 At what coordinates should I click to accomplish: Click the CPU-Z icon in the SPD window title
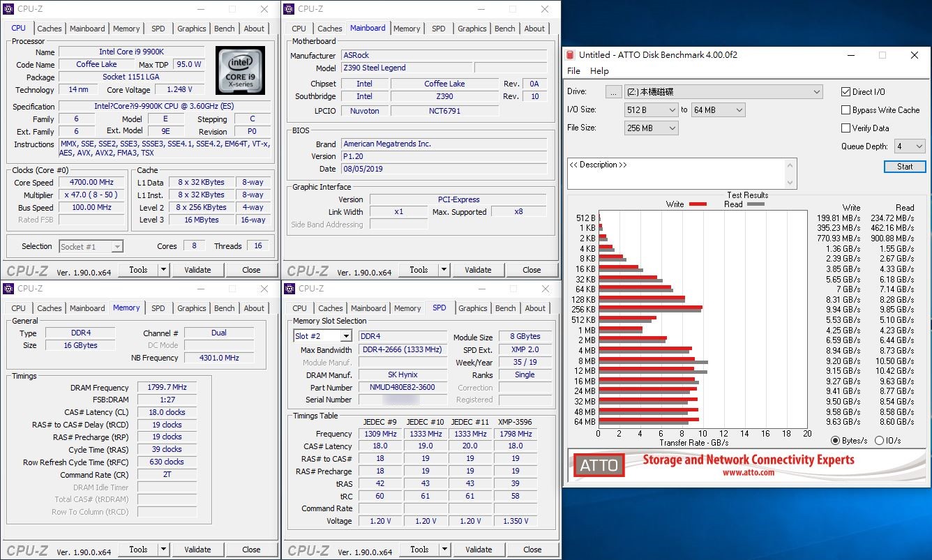(290, 289)
